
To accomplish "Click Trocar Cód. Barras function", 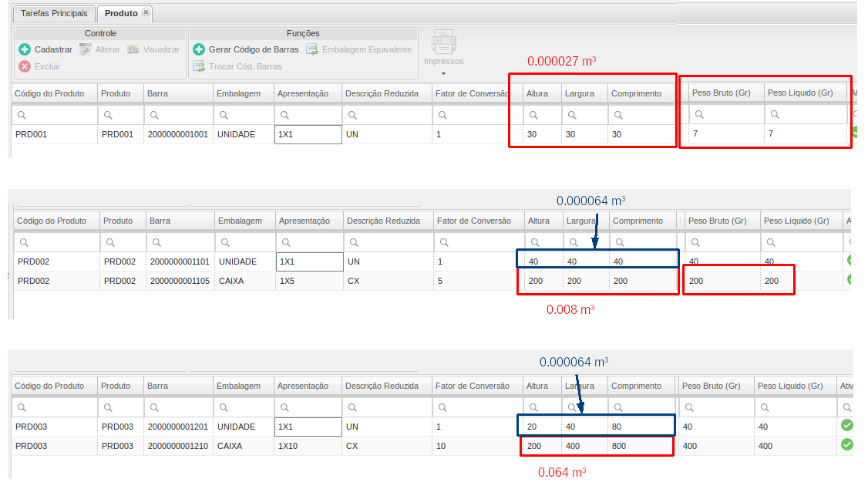I will pos(237,66).
